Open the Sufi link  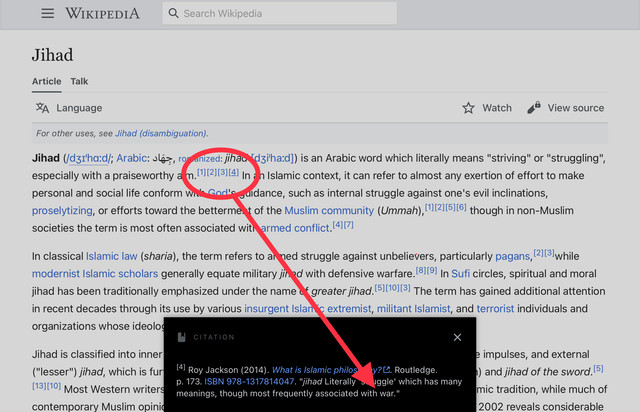pos(460,274)
